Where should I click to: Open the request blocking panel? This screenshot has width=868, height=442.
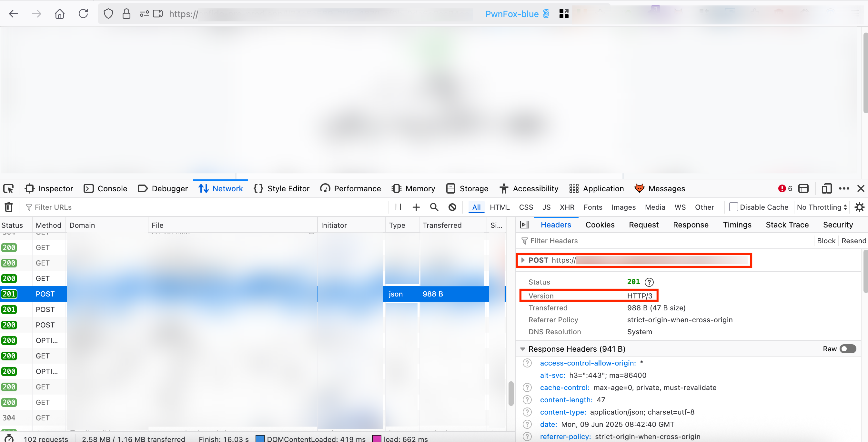point(452,207)
